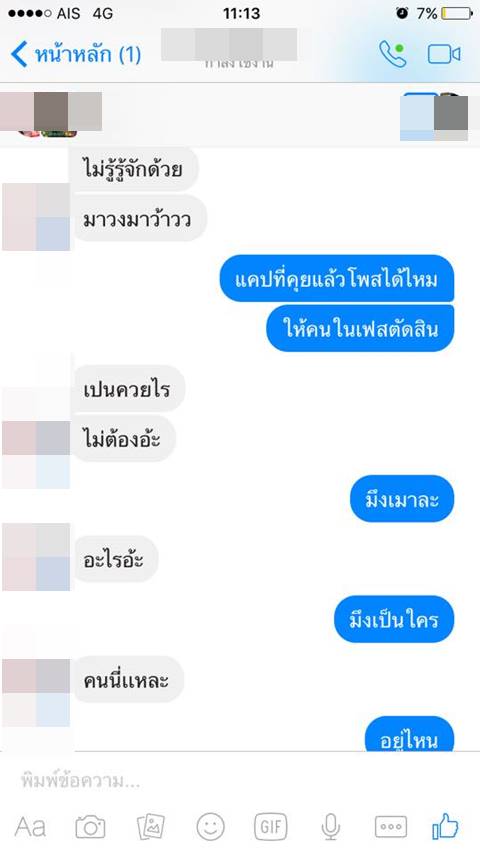Tap sender avatar beside อะไรอ้ะ
The height and width of the screenshot is (855, 480).
[x=36, y=557]
